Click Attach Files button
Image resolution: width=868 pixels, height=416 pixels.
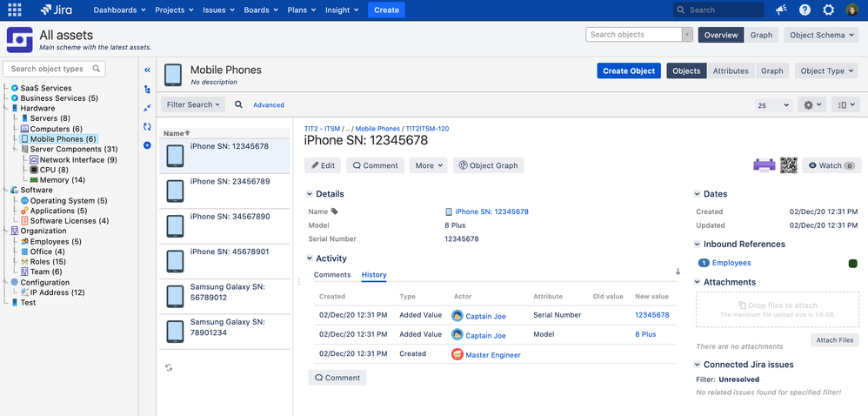click(x=835, y=340)
